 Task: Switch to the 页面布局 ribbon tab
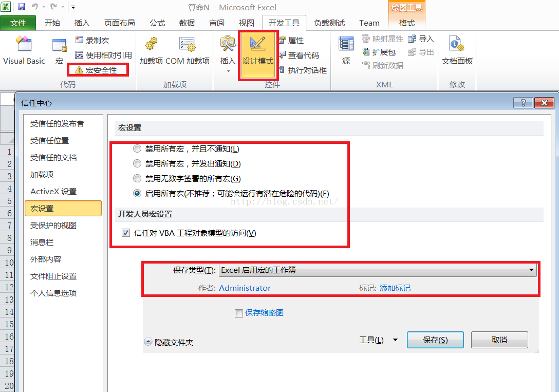pyautogui.click(x=119, y=23)
